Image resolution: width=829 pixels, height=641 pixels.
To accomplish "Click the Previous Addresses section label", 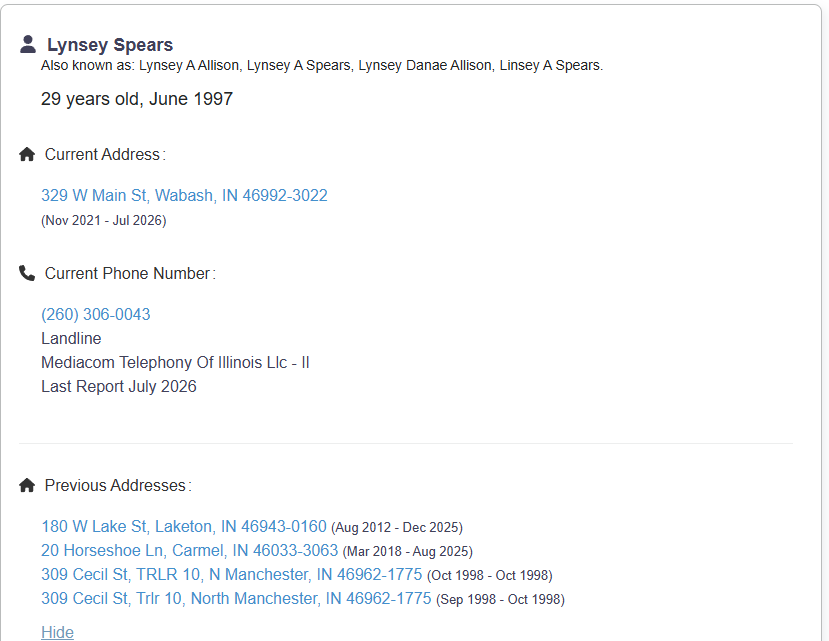I will (118, 486).
